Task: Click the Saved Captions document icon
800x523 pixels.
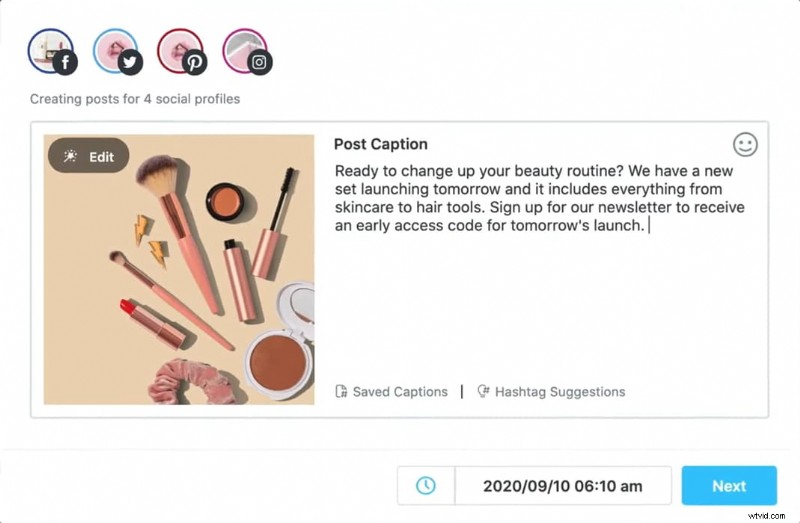Action: pos(341,392)
